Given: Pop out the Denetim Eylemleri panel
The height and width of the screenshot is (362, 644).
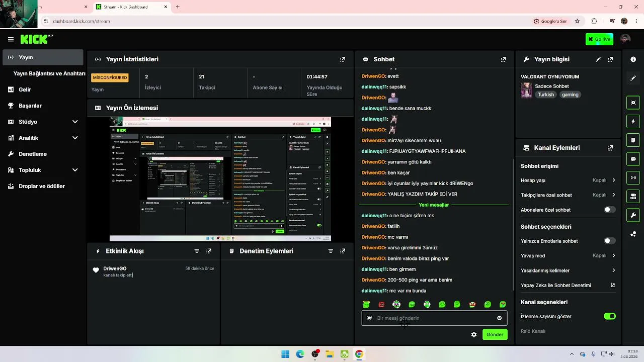Looking at the screenshot, I should pos(343,251).
